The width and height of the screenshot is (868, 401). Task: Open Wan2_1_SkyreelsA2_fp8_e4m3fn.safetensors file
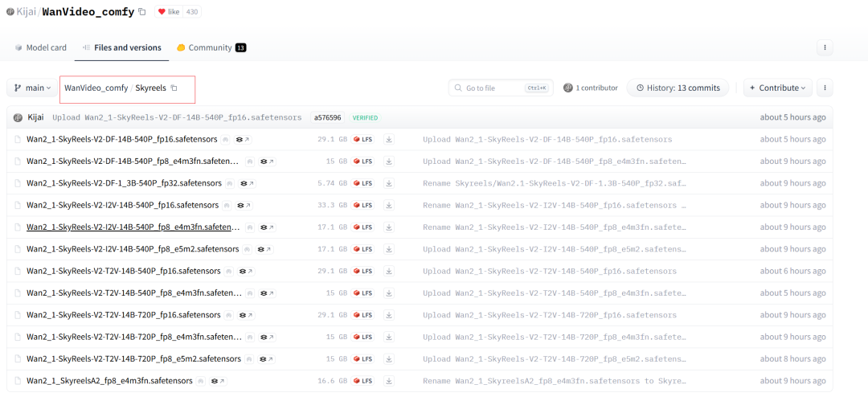click(x=109, y=381)
